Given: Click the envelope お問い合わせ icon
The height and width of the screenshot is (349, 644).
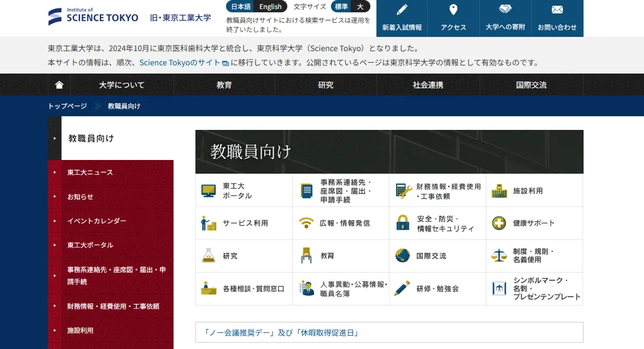Looking at the screenshot, I should (557, 10).
